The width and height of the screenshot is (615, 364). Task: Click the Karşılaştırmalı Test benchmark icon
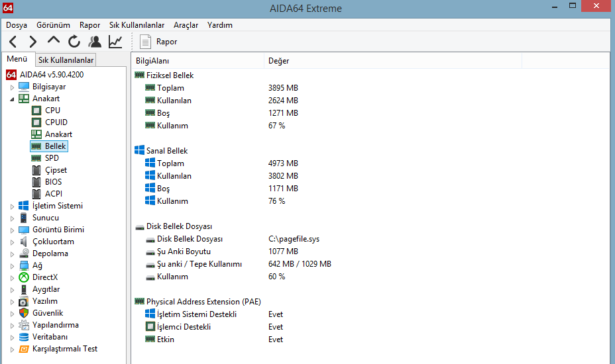click(x=24, y=349)
